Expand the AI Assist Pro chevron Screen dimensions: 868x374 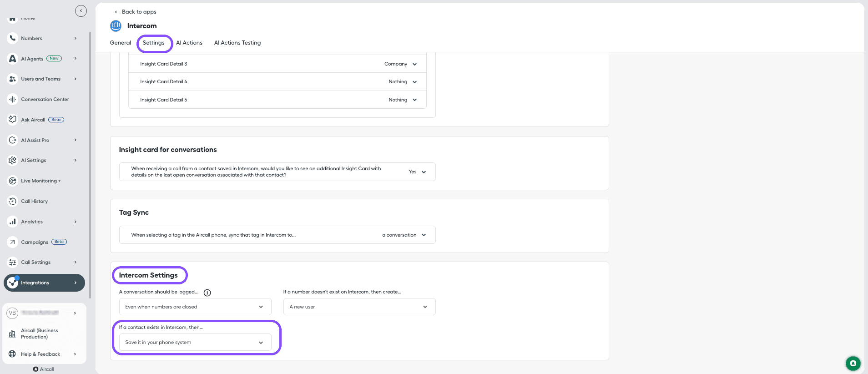(76, 140)
